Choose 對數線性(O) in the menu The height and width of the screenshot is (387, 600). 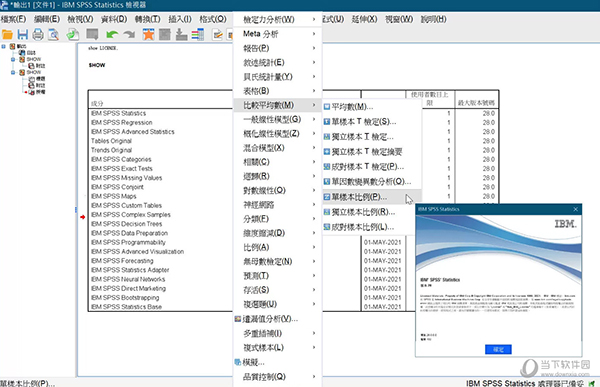coord(277,190)
